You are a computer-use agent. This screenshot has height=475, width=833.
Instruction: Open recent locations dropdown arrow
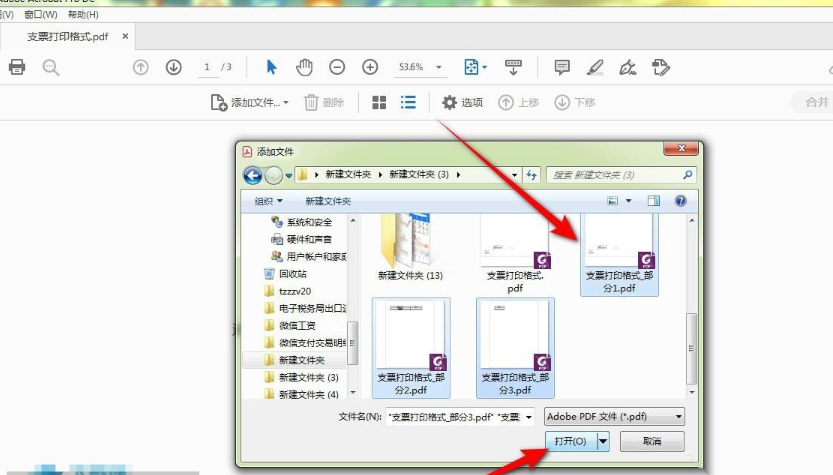(x=288, y=175)
